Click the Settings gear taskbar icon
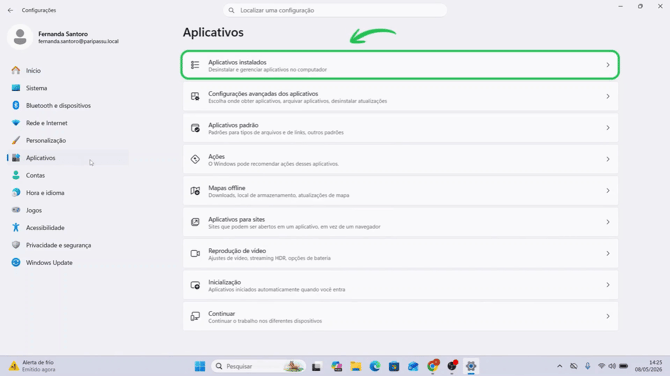This screenshot has height=376, width=670. pos(471,366)
